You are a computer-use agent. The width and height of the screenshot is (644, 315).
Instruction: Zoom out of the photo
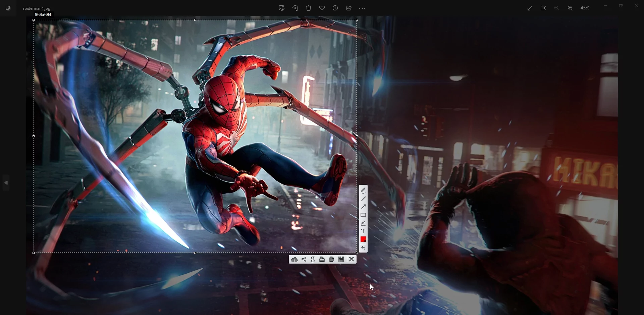click(557, 8)
